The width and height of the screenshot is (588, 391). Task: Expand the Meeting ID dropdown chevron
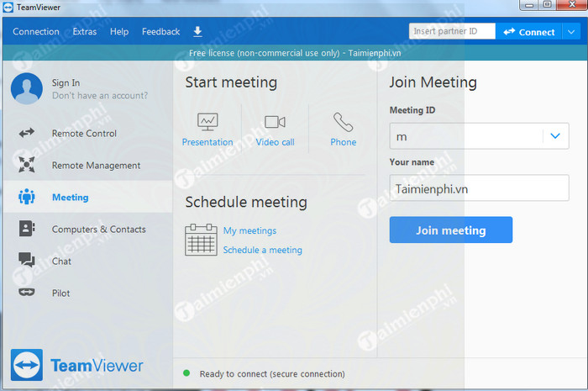(x=555, y=136)
